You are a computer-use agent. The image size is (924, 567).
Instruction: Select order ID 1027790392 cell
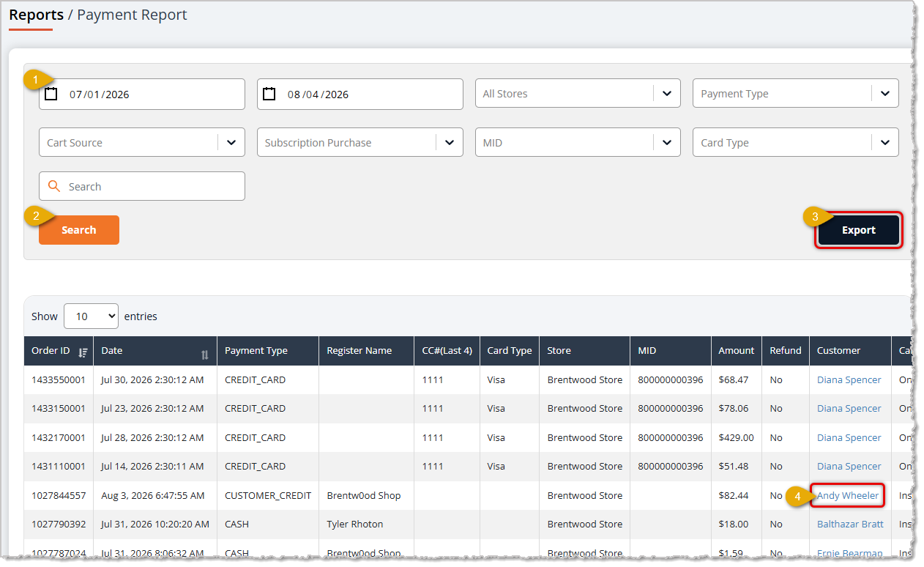point(59,524)
